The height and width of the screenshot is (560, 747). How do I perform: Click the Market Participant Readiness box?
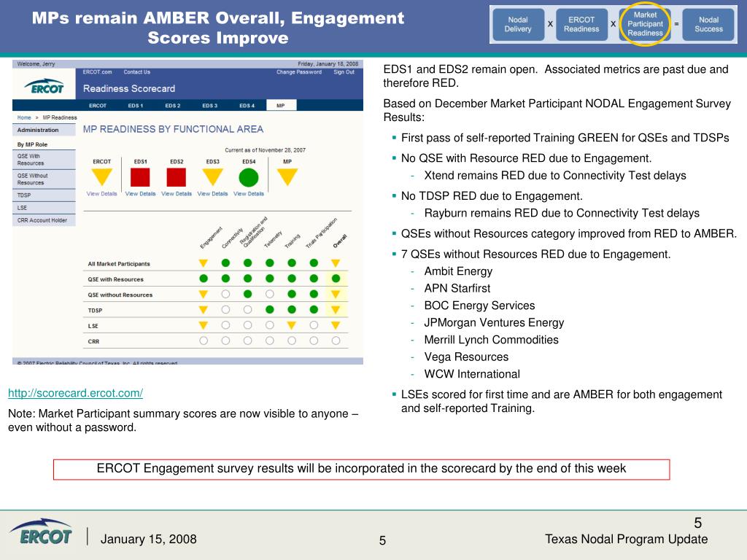click(x=645, y=24)
